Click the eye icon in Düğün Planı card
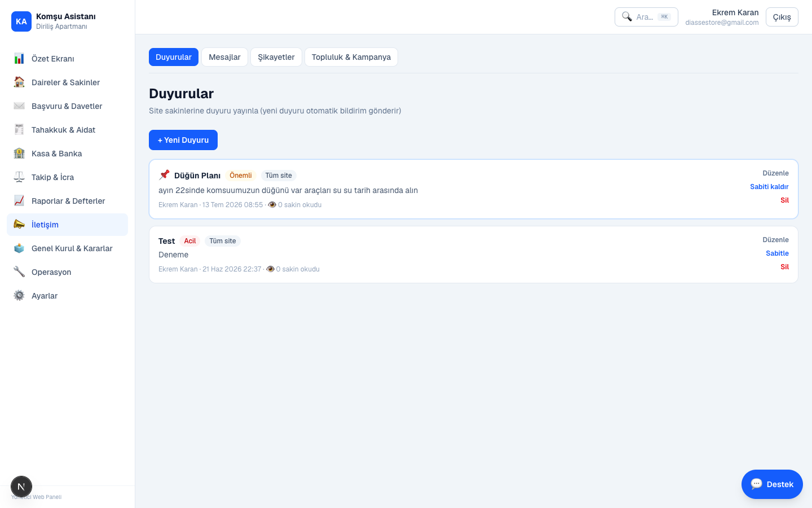 pyautogui.click(x=272, y=205)
